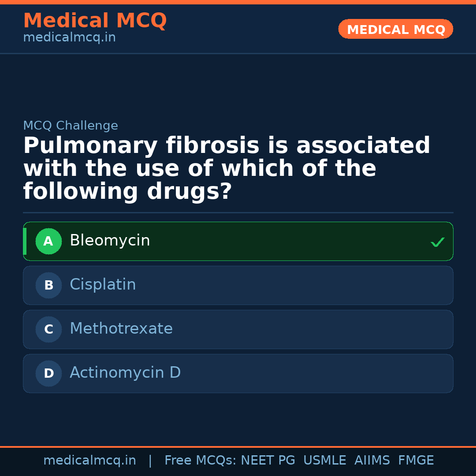Expand the MCQ Challenge section
Image resolution: width=476 pixels, height=476 pixels.
coord(71,126)
